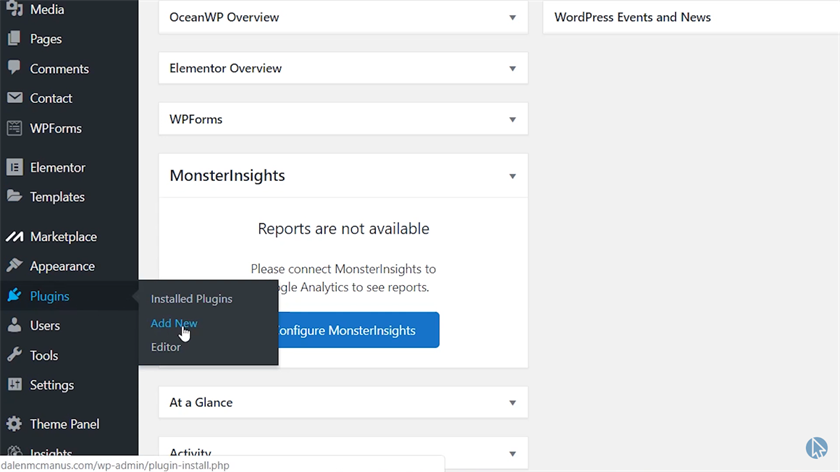
Task: Click the Templates folder icon
Action: (14, 197)
